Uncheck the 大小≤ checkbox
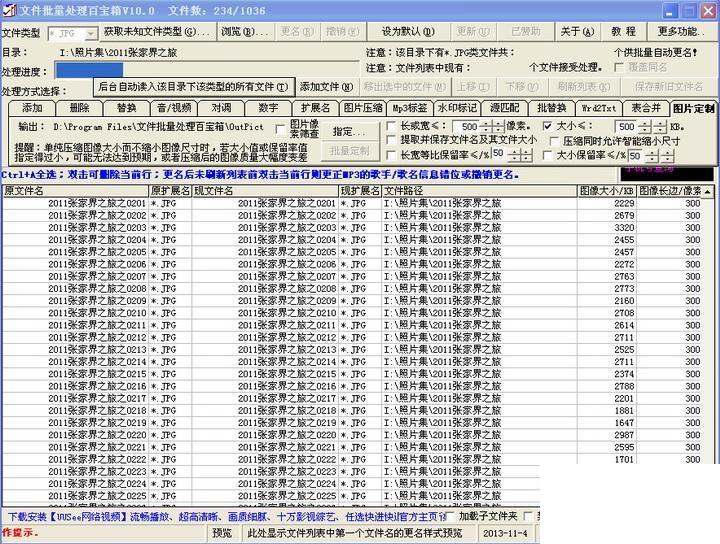Viewport: 720px width, 544px height. point(547,126)
